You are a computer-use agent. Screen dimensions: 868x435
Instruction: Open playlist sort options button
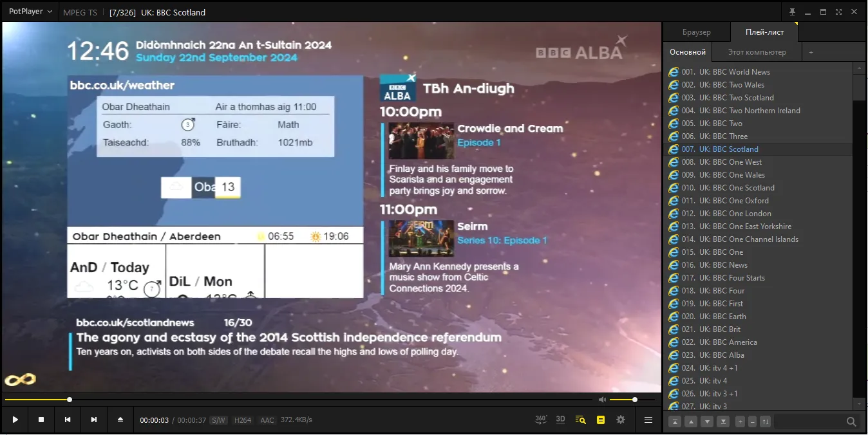(x=765, y=421)
